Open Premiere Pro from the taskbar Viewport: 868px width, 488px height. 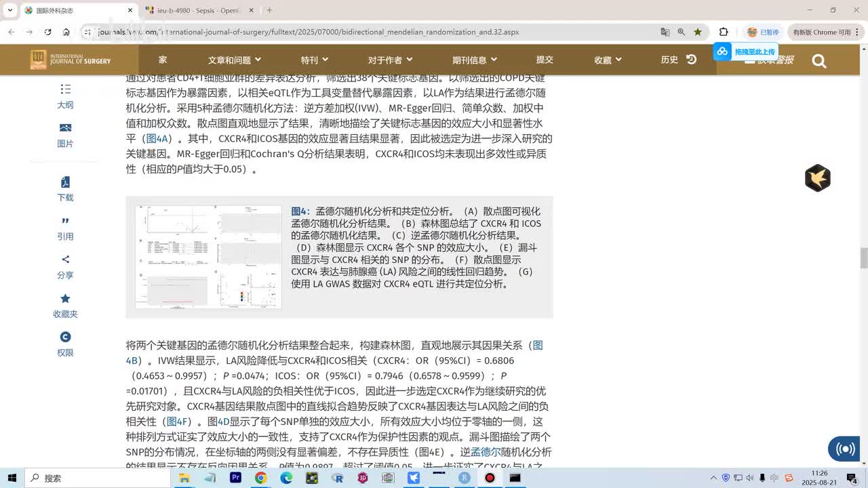click(x=235, y=478)
